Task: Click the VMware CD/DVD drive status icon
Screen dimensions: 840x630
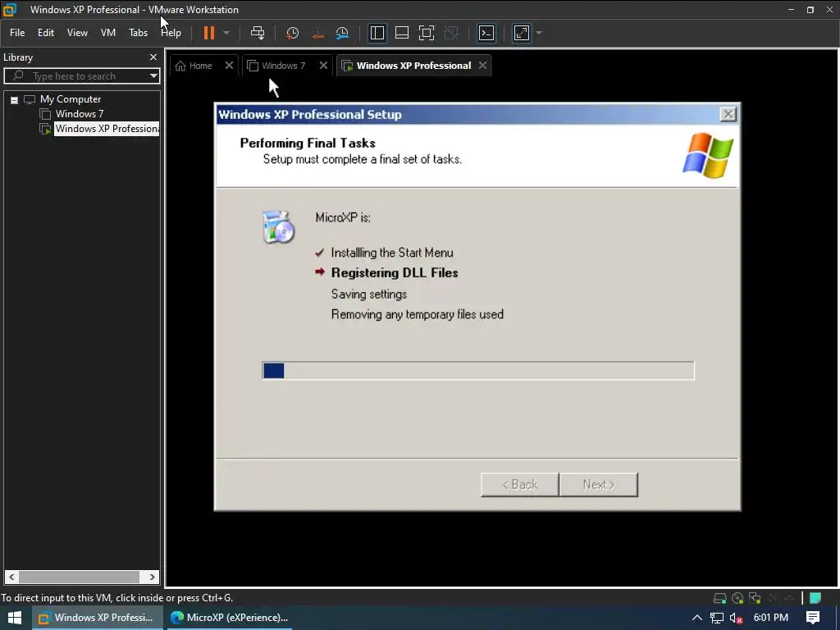Action: (x=737, y=598)
